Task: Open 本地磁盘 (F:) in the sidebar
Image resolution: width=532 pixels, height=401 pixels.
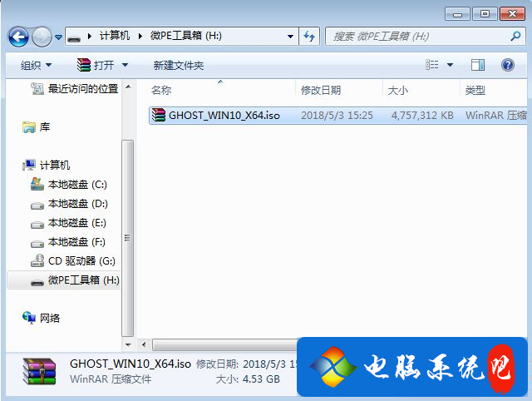Action: [x=76, y=241]
